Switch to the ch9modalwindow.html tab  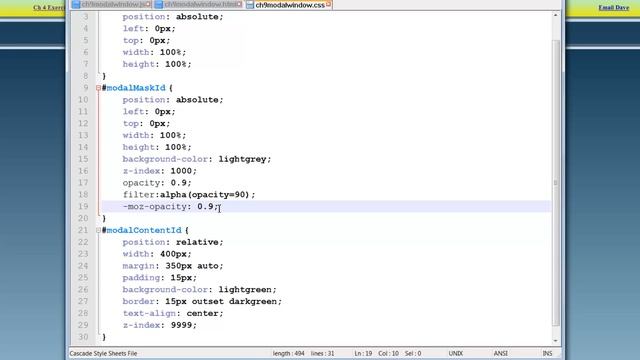(199, 4)
